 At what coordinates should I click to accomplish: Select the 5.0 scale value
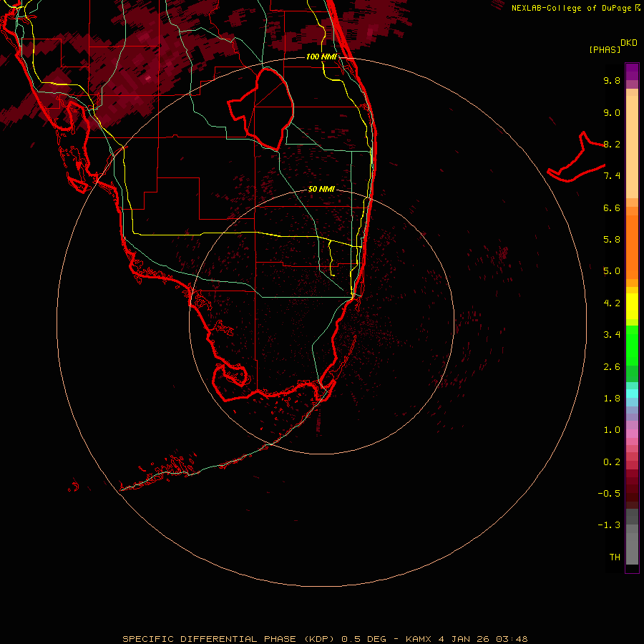pyautogui.click(x=612, y=271)
